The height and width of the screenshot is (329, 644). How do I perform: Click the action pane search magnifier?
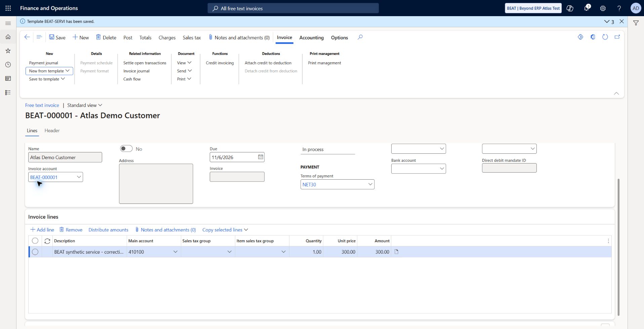[x=360, y=37]
